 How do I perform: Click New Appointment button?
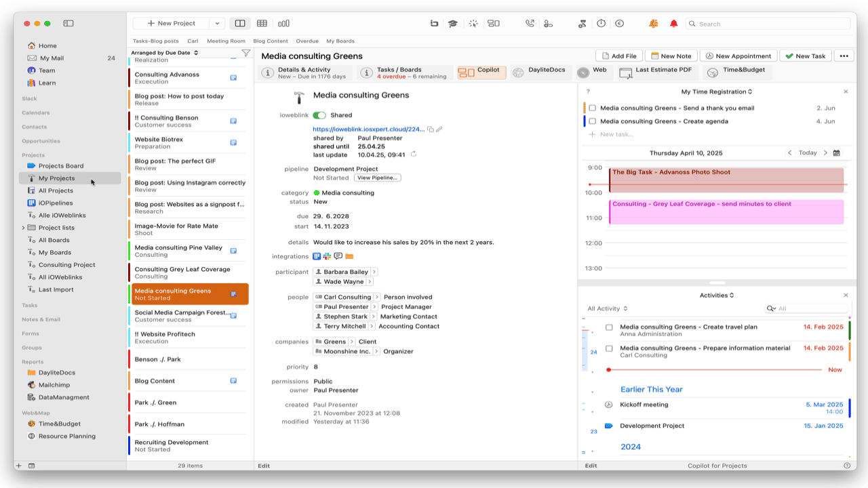(738, 56)
